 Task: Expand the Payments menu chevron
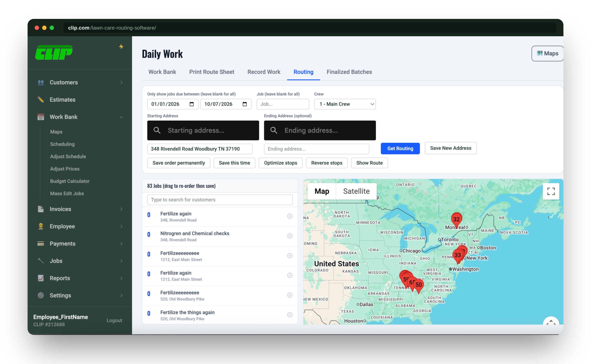pyautogui.click(x=121, y=244)
